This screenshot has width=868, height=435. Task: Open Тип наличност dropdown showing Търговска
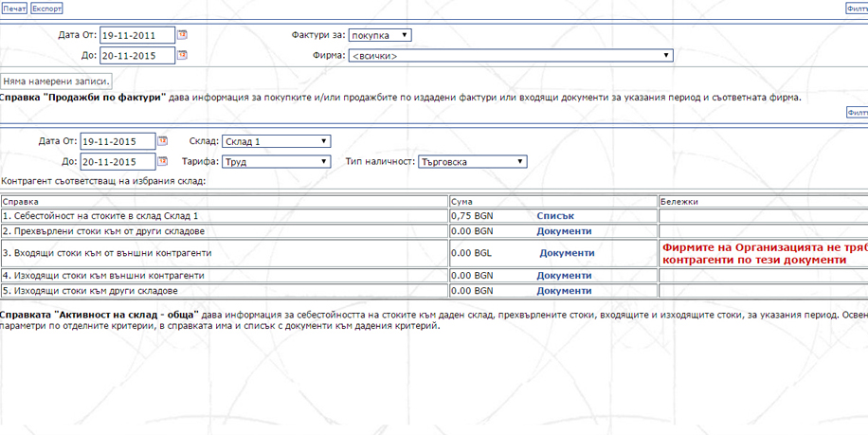473,162
